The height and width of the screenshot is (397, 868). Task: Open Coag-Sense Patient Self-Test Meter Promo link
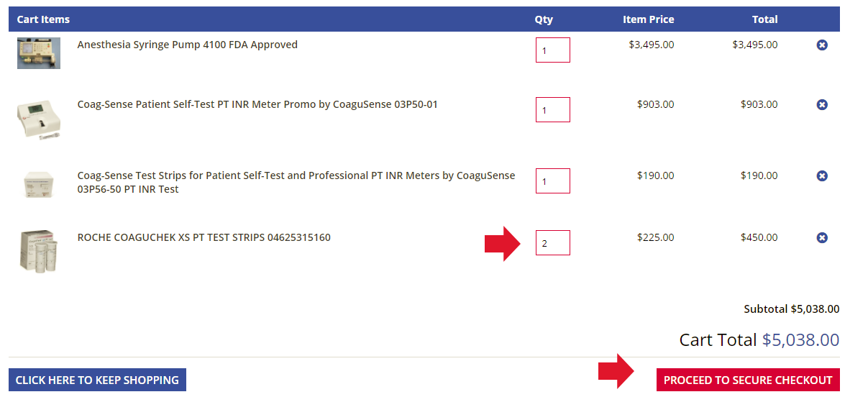(257, 104)
